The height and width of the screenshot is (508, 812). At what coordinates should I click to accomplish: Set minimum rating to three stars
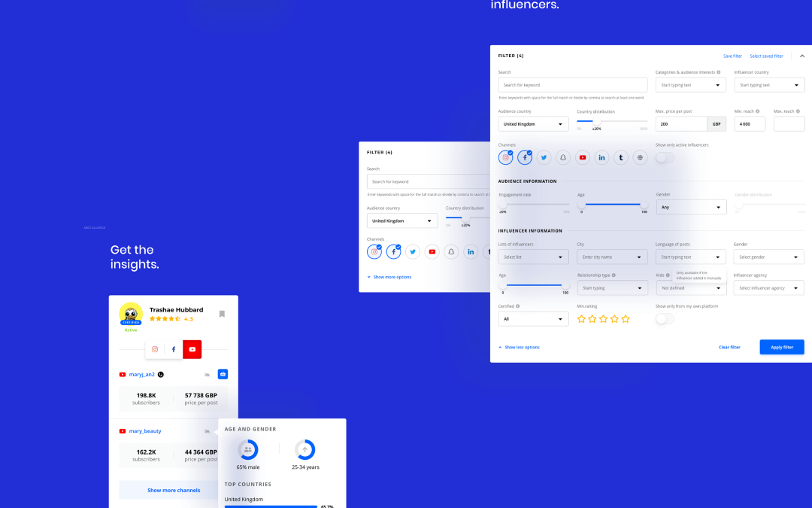pos(603,319)
